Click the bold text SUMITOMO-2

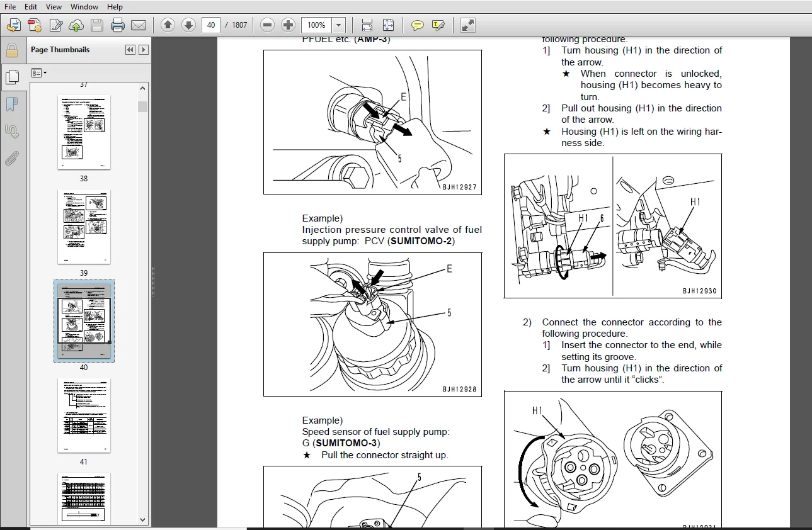pos(421,241)
